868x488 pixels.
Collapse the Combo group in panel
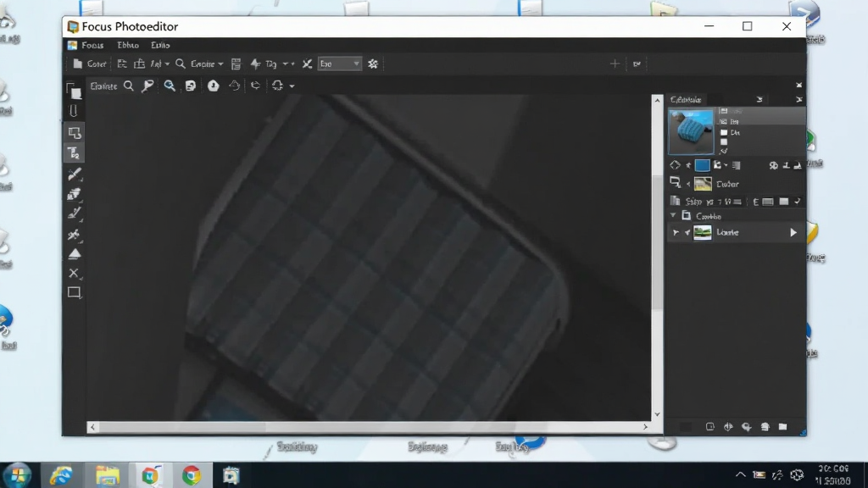point(673,216)
